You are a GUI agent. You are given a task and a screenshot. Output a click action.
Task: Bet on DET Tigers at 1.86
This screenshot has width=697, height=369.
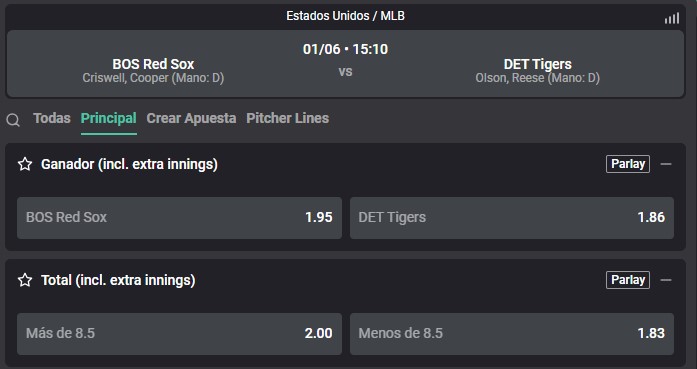click(512, 218)
